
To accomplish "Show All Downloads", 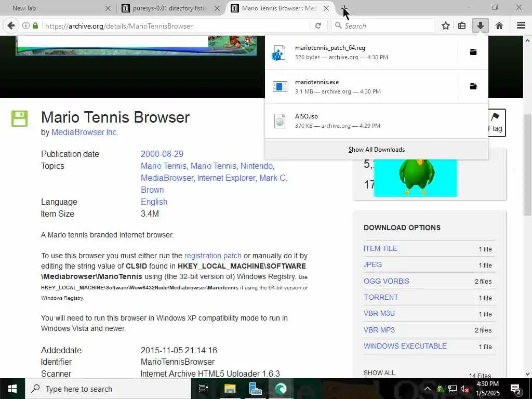I will tap(377, 150).
